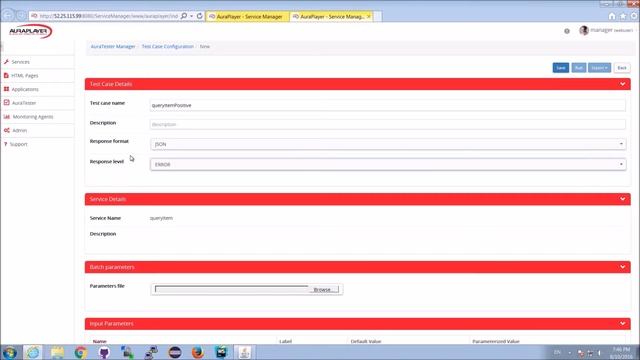Open Internet Explorer from the taskbar
The width and height of the screenshot is (640, 360).
(33, 352)
